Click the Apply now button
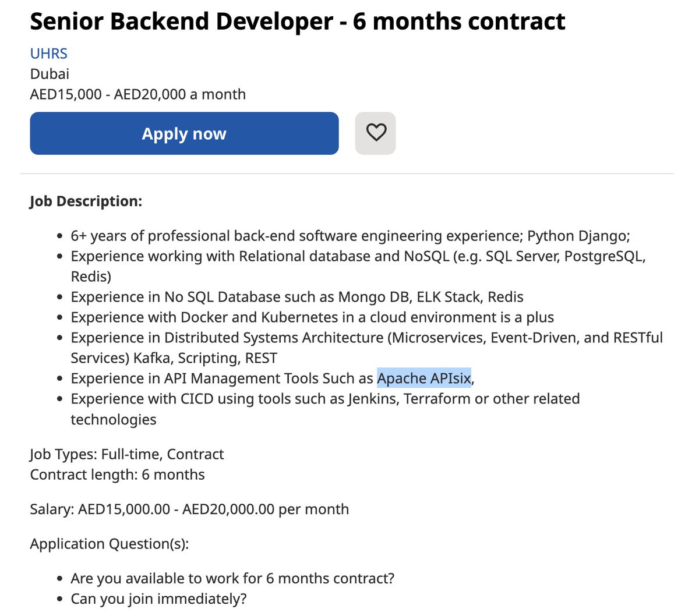 [x=183, y=133]
